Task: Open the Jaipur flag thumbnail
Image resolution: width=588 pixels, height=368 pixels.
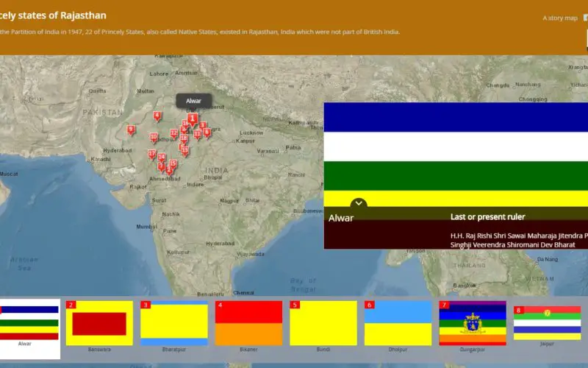Action: pyautogui.click(x=547, y=323)
